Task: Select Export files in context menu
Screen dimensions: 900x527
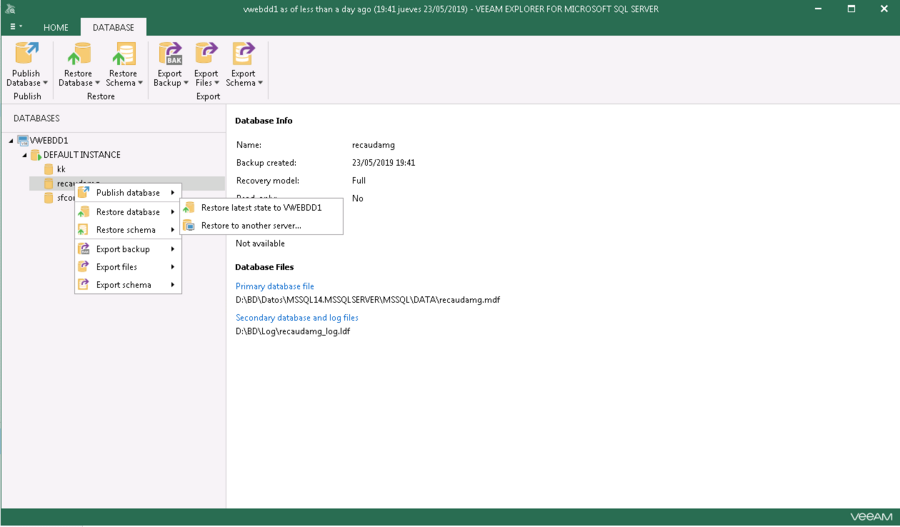Action: (x=117, y=267)
